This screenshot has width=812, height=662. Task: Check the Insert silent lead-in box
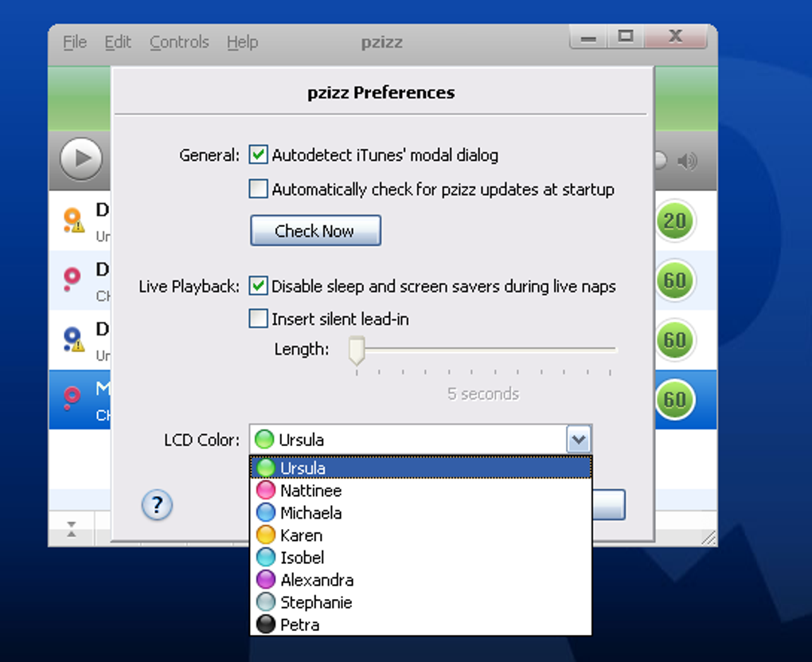click(x=258, y=319)
